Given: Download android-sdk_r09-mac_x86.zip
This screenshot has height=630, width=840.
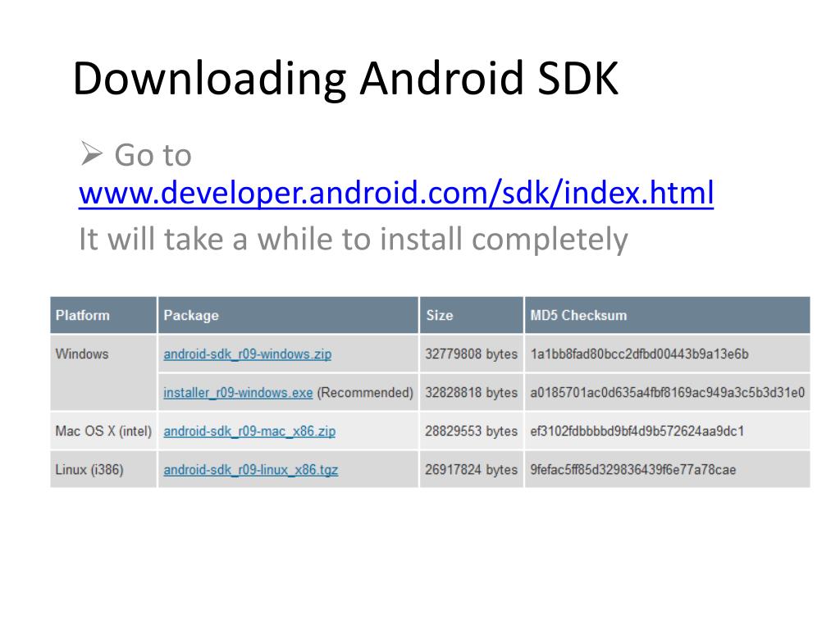Looking at the screenshot, I should coord(249,431).
